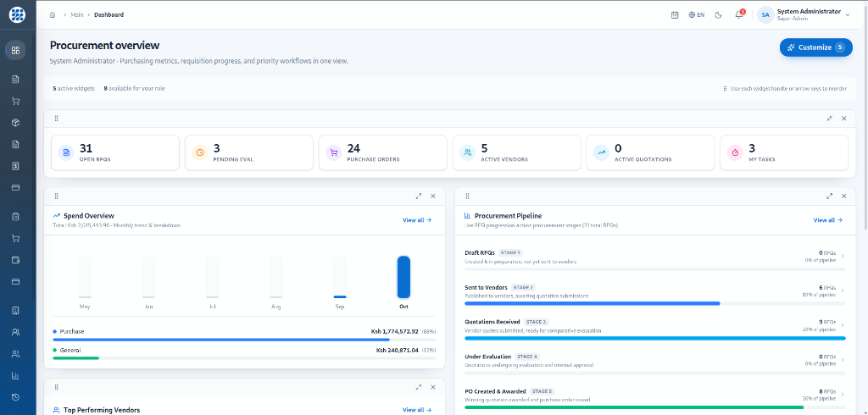The width and height of the screenshot is (868, 415).
Task: Expand the PO Created & Awarded chevron
Action: (842, 395)
